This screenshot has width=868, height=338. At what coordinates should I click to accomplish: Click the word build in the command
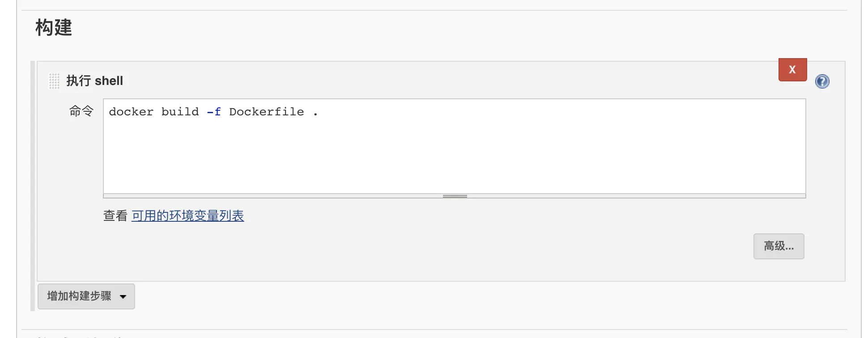click(180, 112)
